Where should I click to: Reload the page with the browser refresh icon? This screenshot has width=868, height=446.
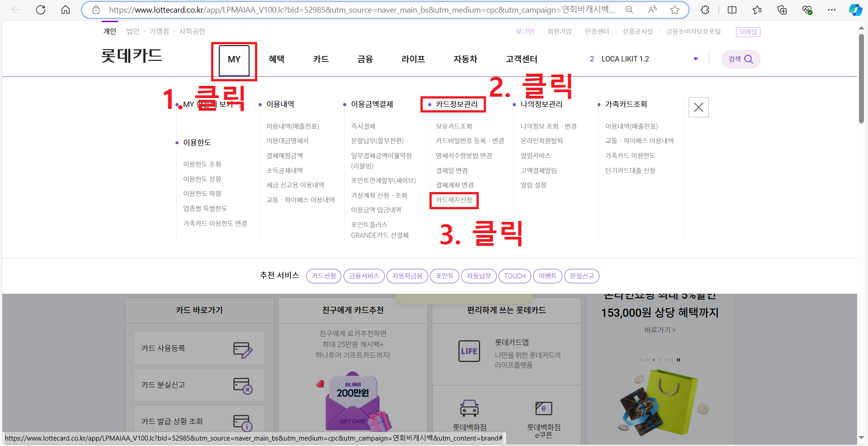[x=41, y=9]
